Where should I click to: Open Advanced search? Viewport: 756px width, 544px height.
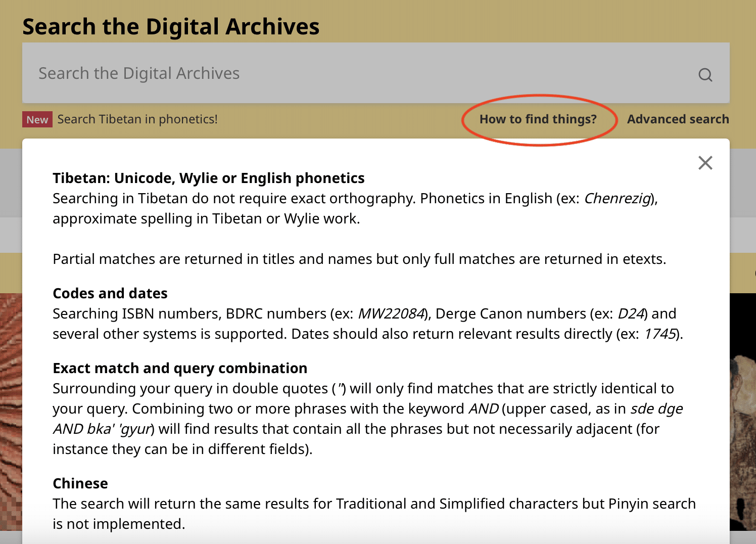[678, 119]
